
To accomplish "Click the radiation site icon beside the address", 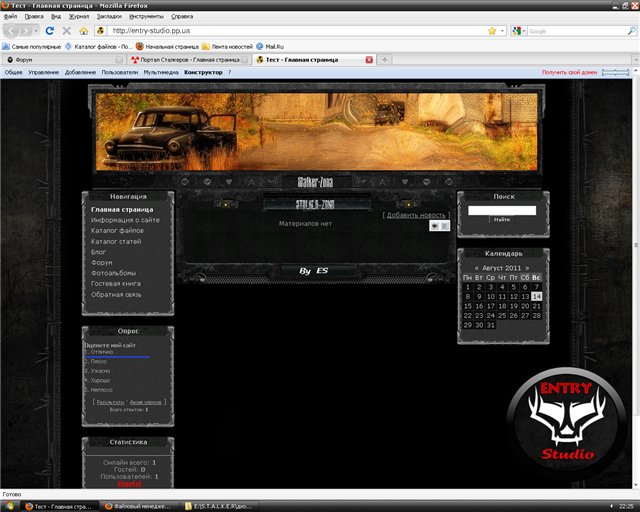I will 101,31.
